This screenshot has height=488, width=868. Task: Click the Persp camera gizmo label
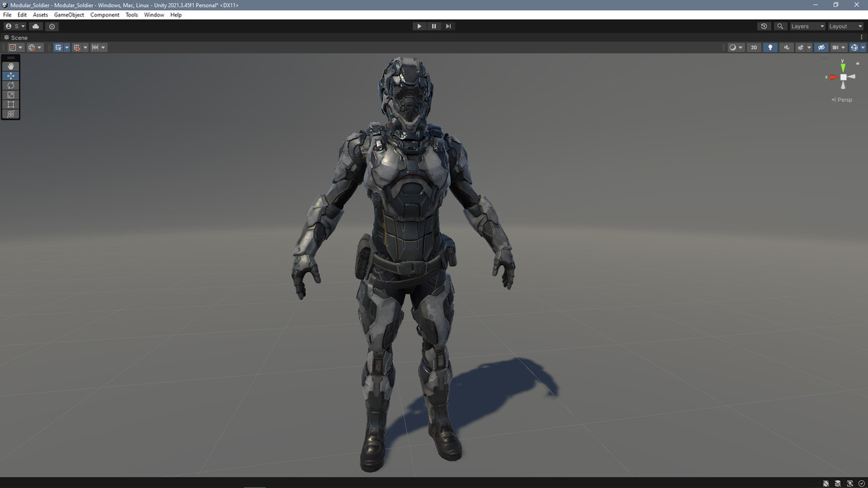(841, 99)
